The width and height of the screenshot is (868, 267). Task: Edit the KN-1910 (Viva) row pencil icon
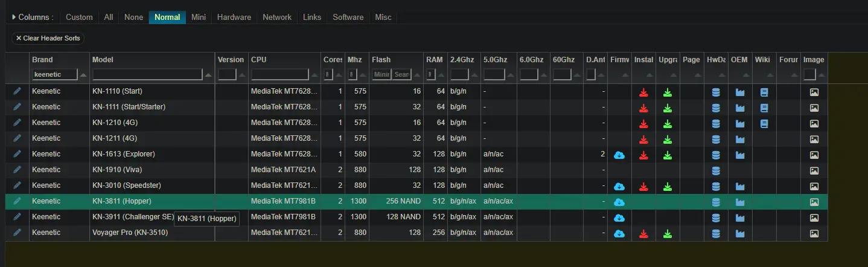click(x=17, y=170)
